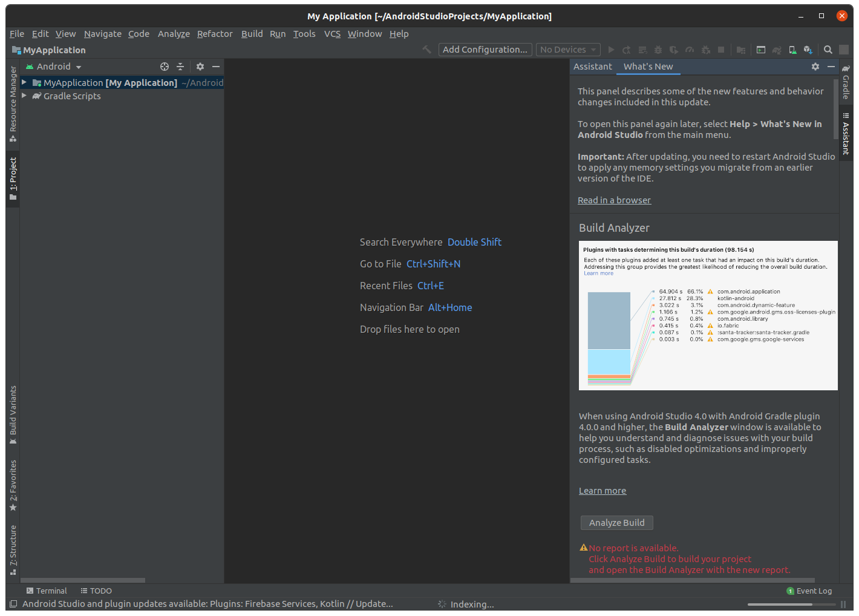Open the Help menu
This screenshot has height=616, width=859.
click(399, 34)
